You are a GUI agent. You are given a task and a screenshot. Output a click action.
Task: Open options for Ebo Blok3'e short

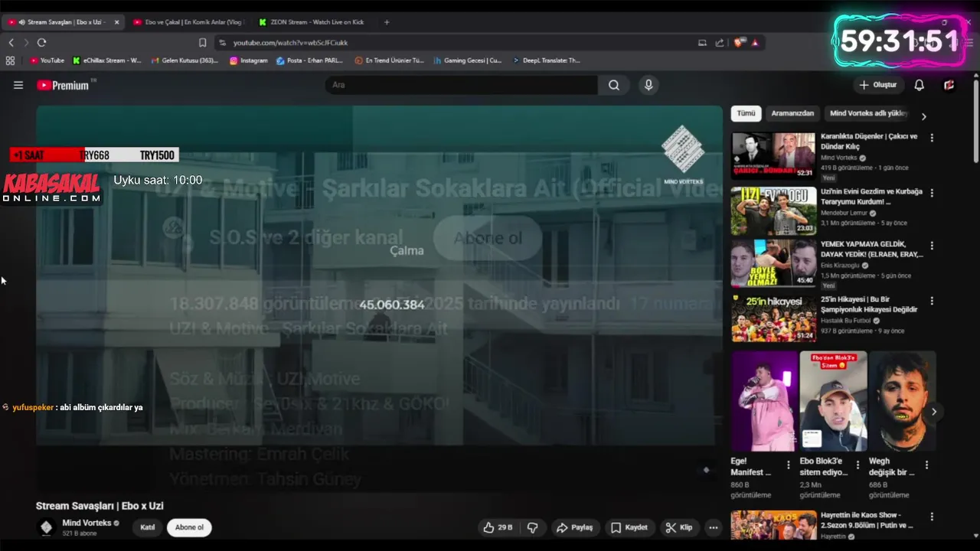point(857,465)
